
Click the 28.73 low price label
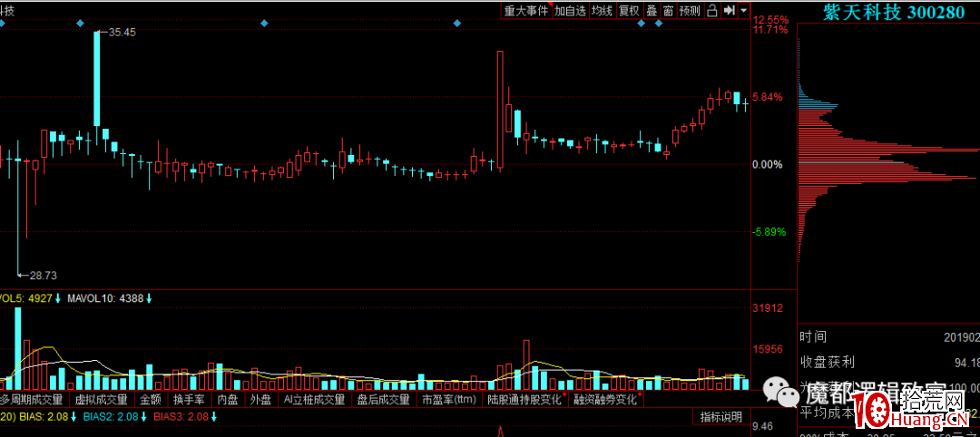point(44,275)
